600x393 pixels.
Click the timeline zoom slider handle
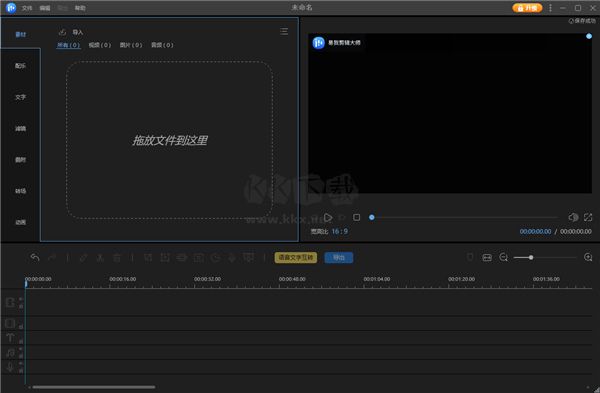click(x=531, y=258)
